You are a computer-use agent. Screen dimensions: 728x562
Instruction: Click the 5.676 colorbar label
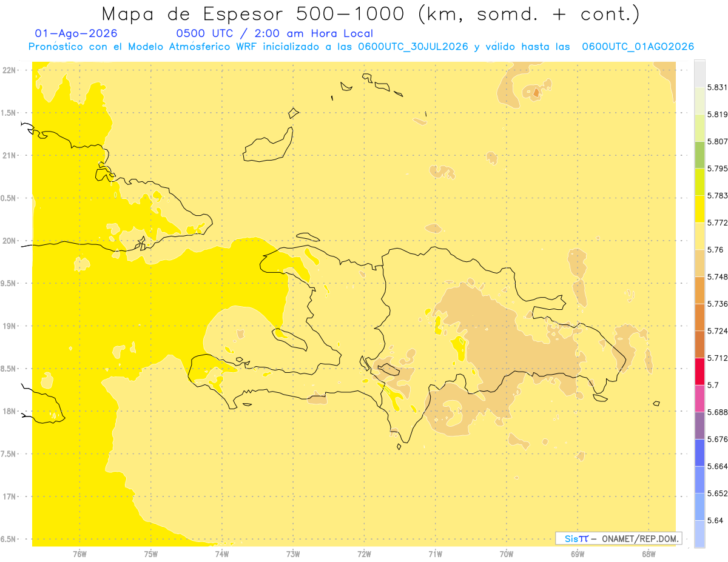click(717, 440)
